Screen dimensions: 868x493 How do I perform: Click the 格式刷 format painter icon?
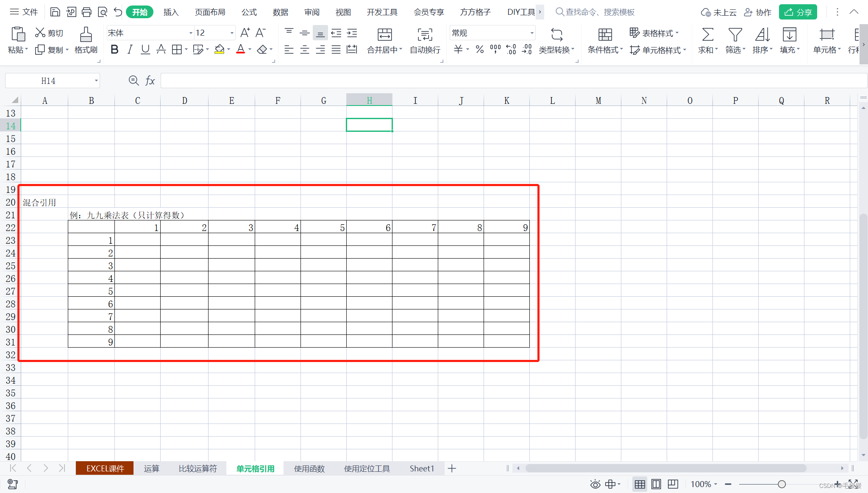pyautogui.click(x=86, y=34)
